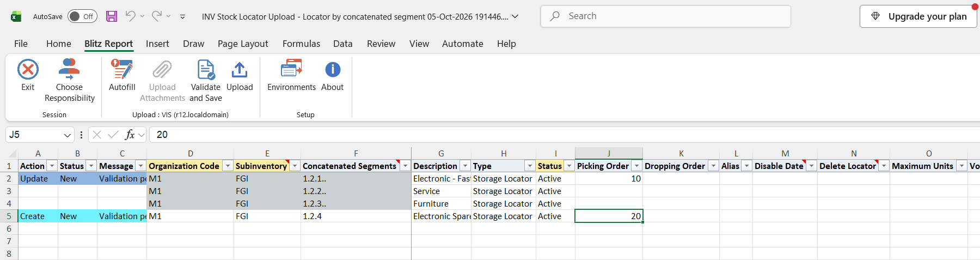
Task: Click the Save floppy disk icon
Action: click(x=112, y=16)
